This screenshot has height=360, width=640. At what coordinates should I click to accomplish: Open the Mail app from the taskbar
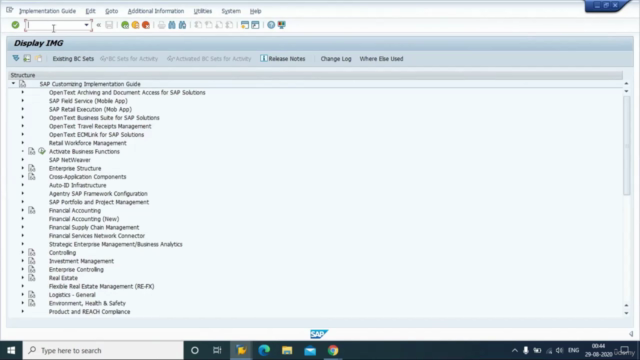[x=310, y=350]
